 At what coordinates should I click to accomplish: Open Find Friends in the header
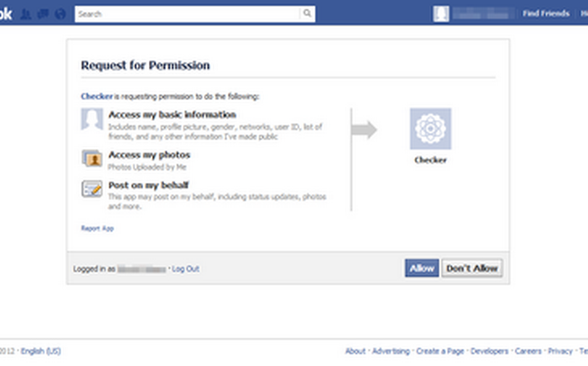(546, 14)
